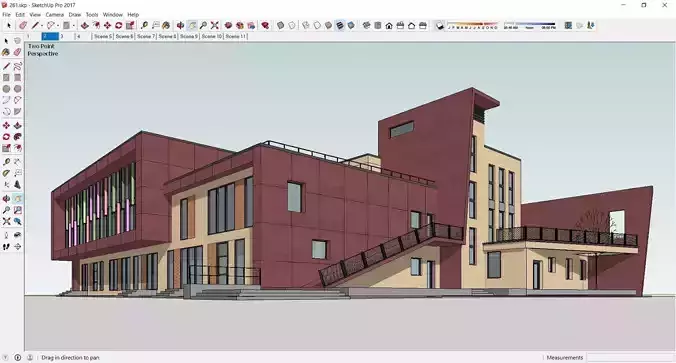The image size is (676, 363).
Task: Click the 'Drag in direction to pan' status text
Action: (70, 358)
